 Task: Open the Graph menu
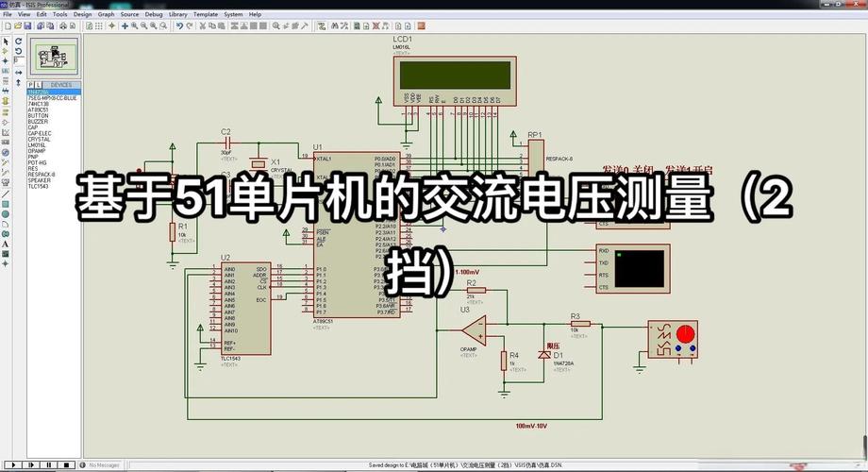[x=106, y=14]
